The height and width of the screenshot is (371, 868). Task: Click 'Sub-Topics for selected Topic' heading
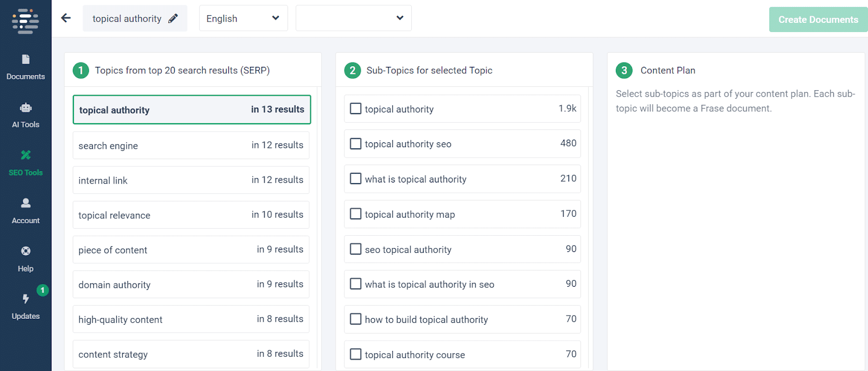coord(430,70)
